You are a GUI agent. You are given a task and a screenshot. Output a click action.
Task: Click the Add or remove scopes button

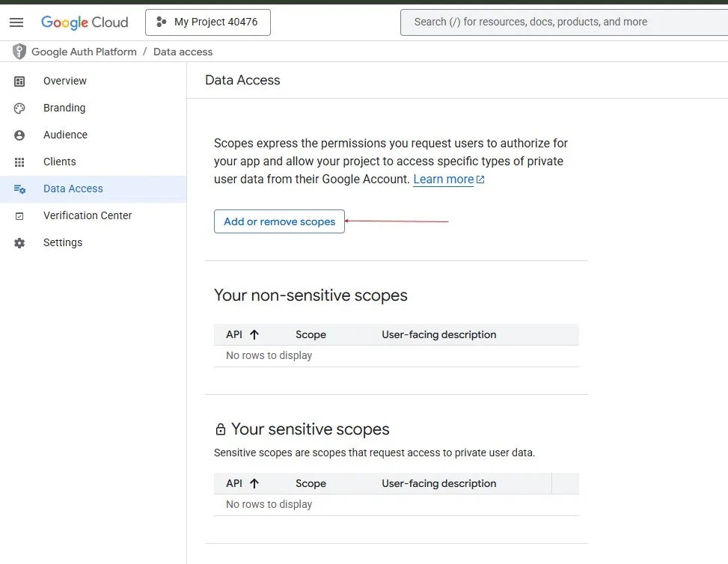tap(279, 221)
